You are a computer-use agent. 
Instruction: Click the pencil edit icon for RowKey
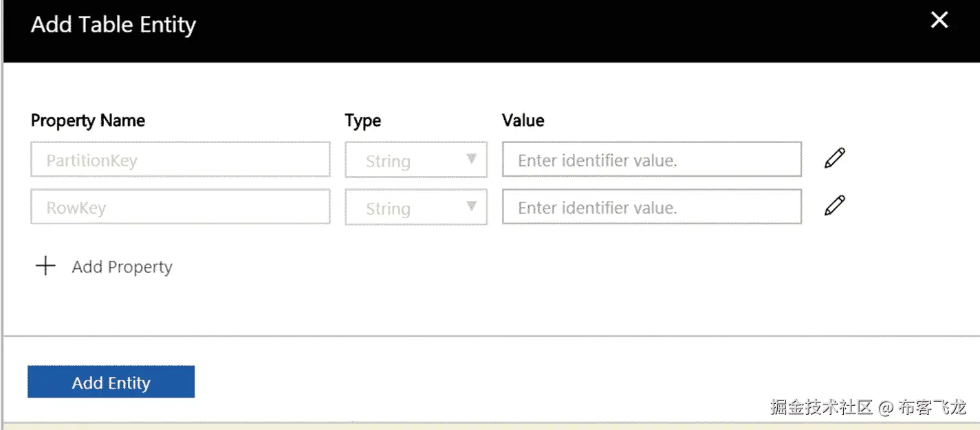(x=834, y=206)
